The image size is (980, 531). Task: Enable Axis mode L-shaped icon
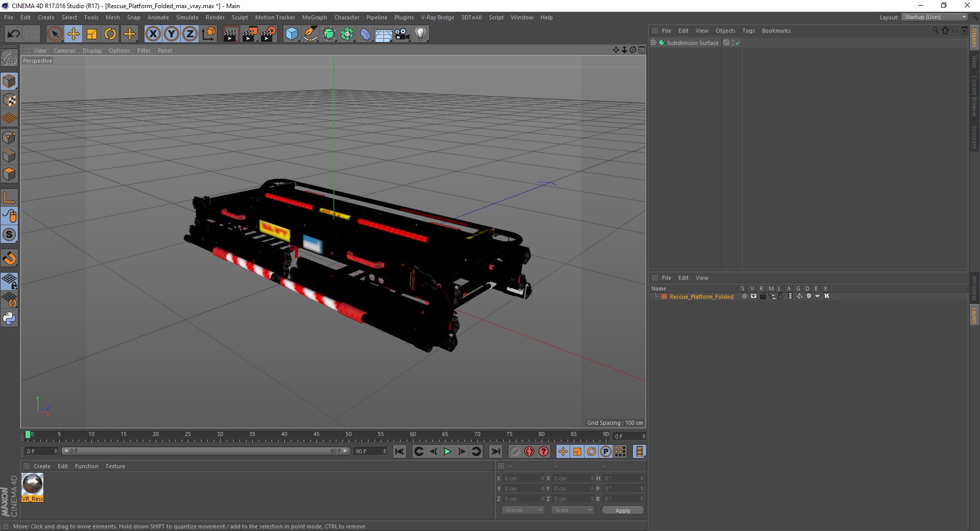point(9,198)
